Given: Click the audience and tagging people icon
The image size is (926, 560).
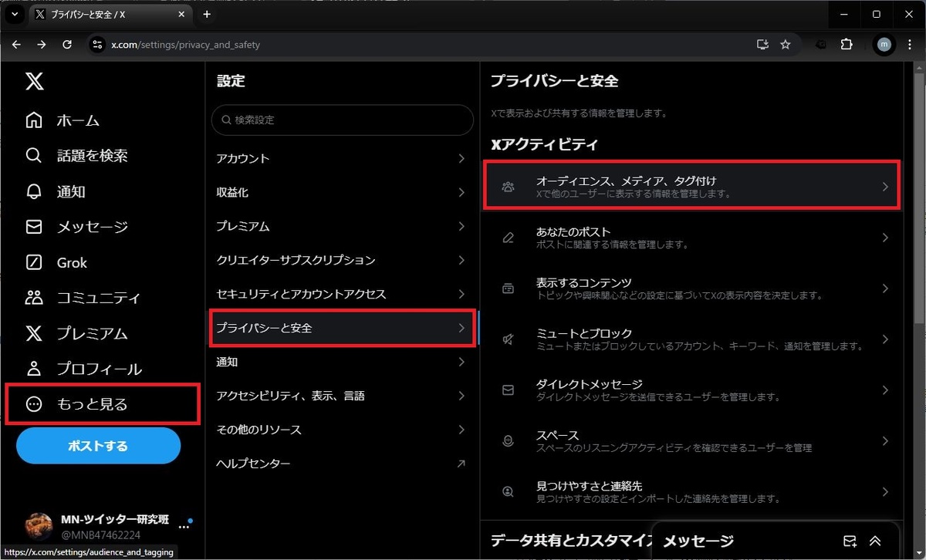Looking at the screenshot, I should pos(508,187).
